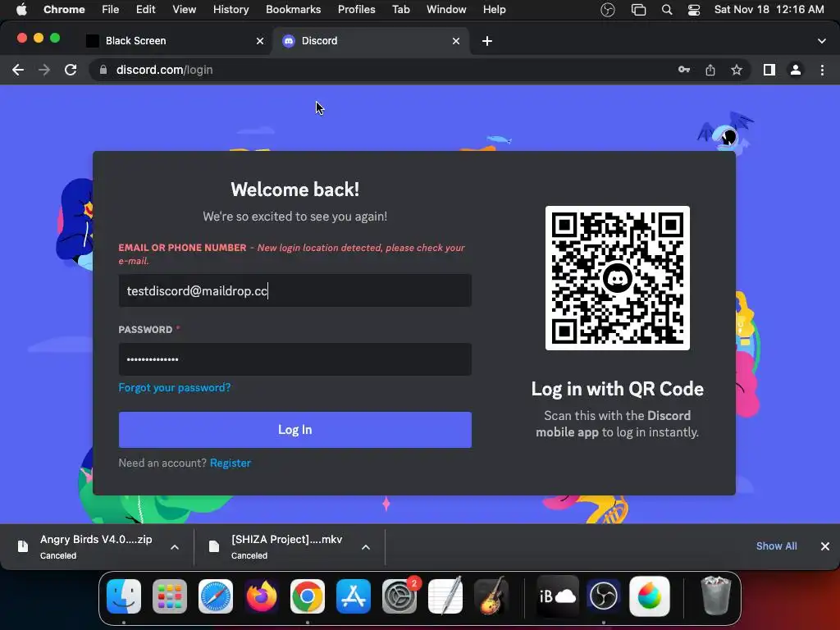Click the email input field
The width and height of the screenshot is (840, 630).
pos(295,290)
